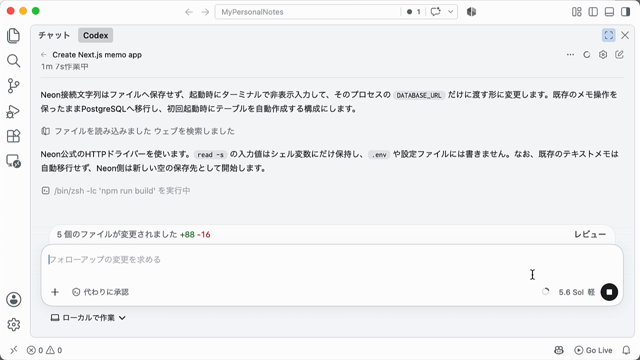The width and height of the screenshot is (640, 360).
Task: Go back with the title bar arrow
Action: click(x=189, y=12)
